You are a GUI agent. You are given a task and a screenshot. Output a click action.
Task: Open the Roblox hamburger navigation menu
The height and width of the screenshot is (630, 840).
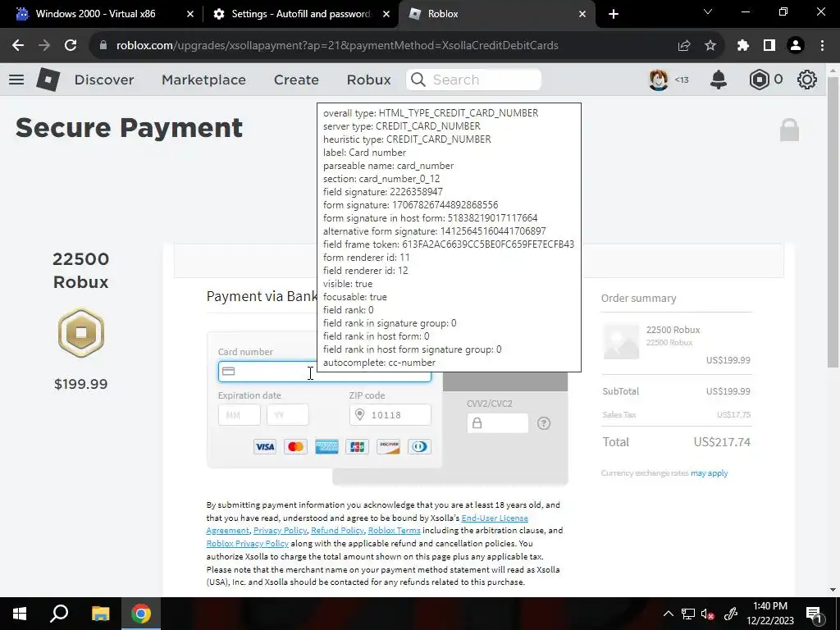click(16, 80)
